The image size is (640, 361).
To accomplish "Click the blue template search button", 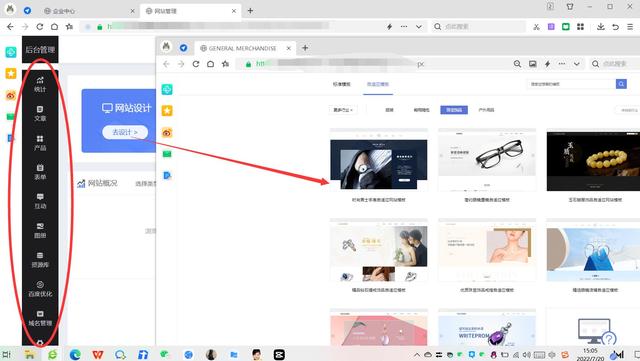I will click(621, 84).
